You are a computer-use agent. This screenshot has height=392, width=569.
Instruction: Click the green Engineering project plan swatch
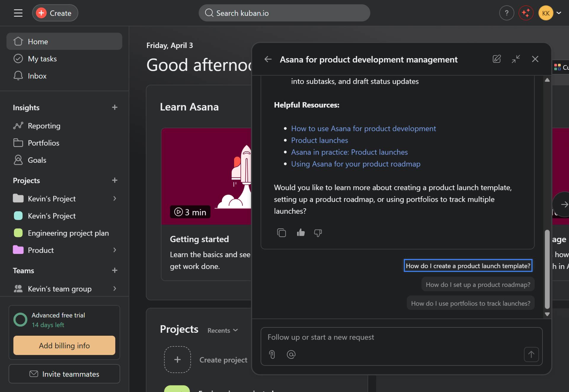18,233
